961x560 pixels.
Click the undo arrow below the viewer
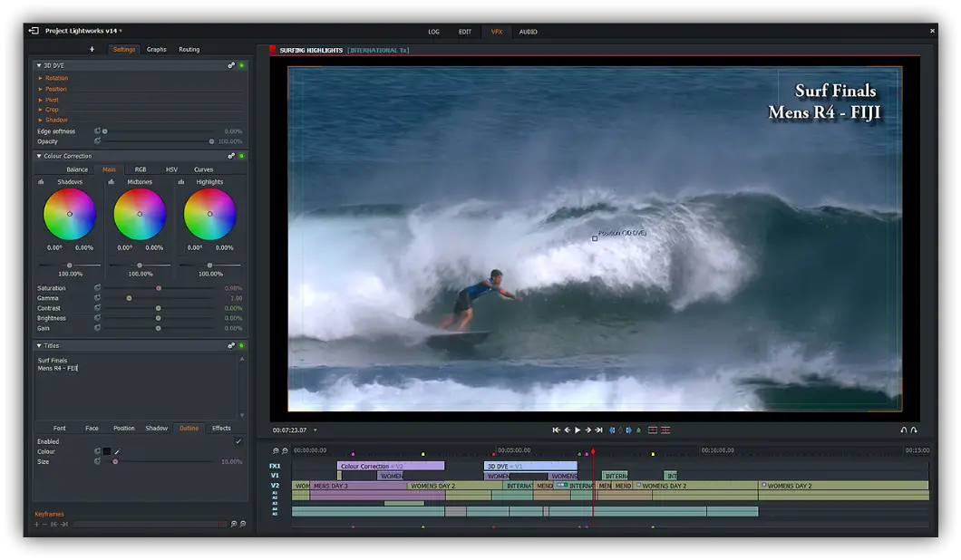pos(903,430)
